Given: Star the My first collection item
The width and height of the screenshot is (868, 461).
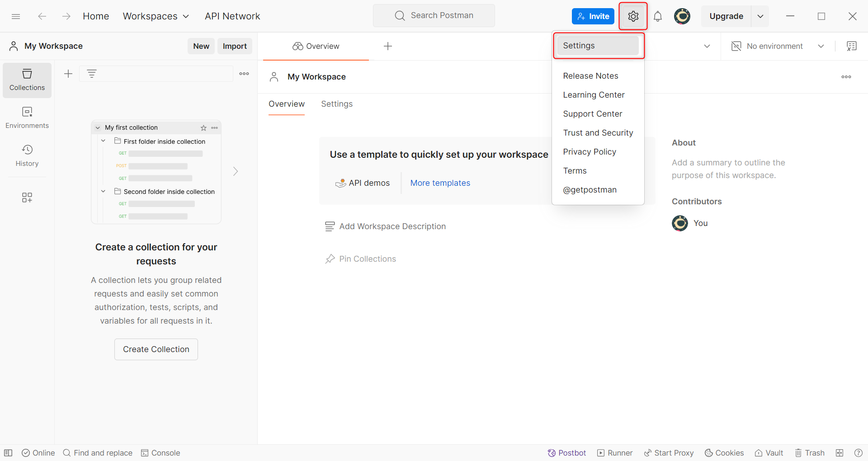Looking at the screenshot, I should pos(203,128).
